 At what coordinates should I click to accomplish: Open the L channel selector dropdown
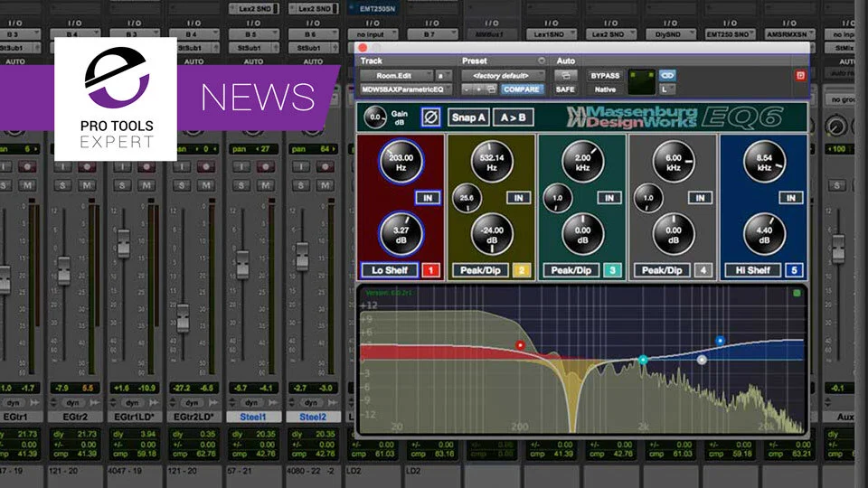pyautogui.click(x=667, y=89)
